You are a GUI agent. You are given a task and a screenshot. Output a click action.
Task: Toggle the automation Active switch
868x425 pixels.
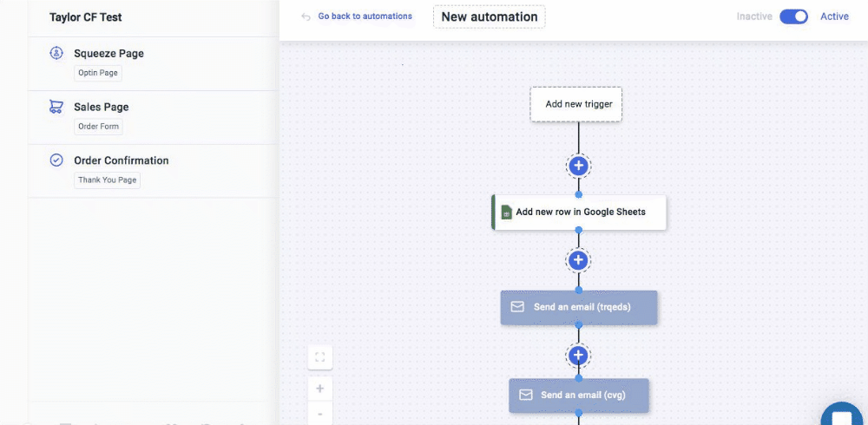793,16
